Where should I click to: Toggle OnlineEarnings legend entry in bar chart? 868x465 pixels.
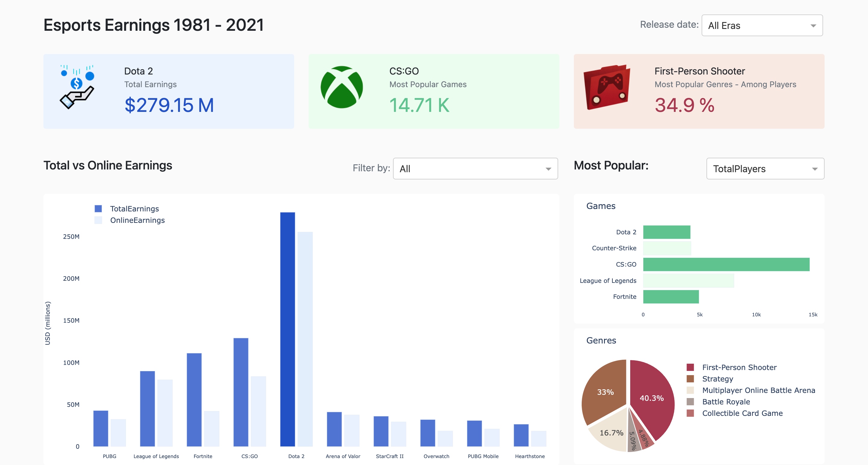[137, 220]
